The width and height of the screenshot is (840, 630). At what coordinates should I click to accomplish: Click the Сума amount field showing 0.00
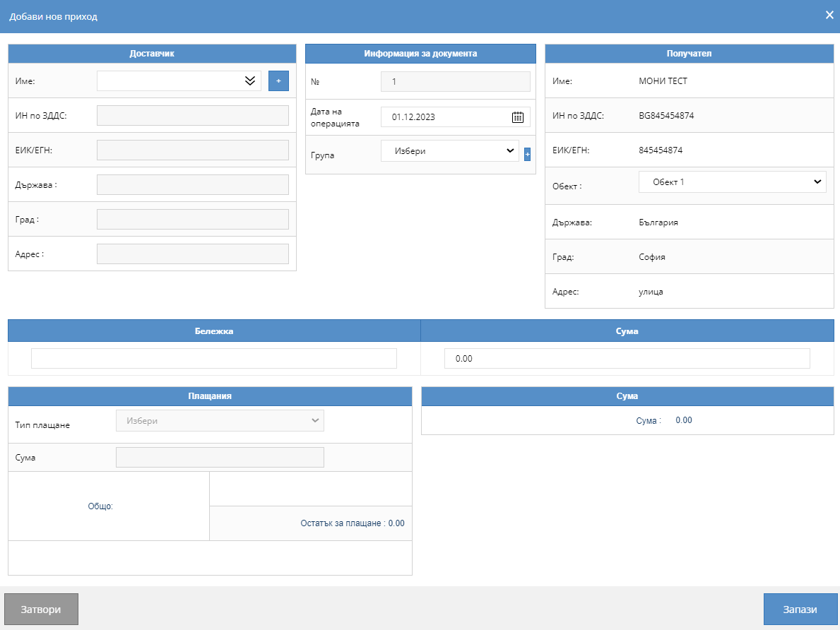click(x=627, y=358)
